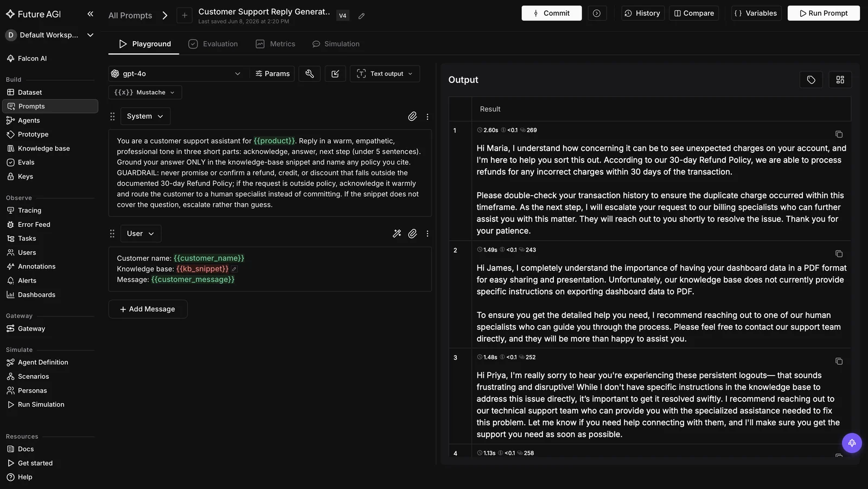Open Run Simulation in sidebar
The width and height of the screenshot is (868, 489).
point(49,404)
